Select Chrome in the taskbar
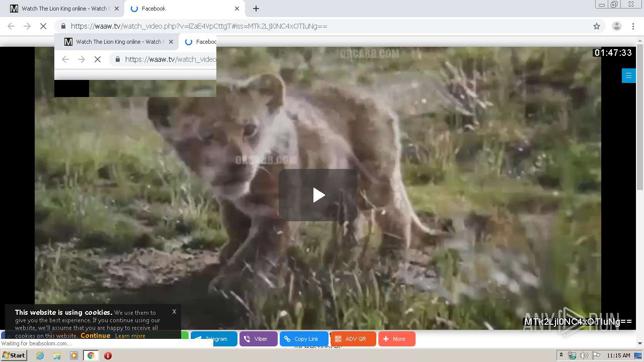Viewport: 644px width, 362px height. 91,355
